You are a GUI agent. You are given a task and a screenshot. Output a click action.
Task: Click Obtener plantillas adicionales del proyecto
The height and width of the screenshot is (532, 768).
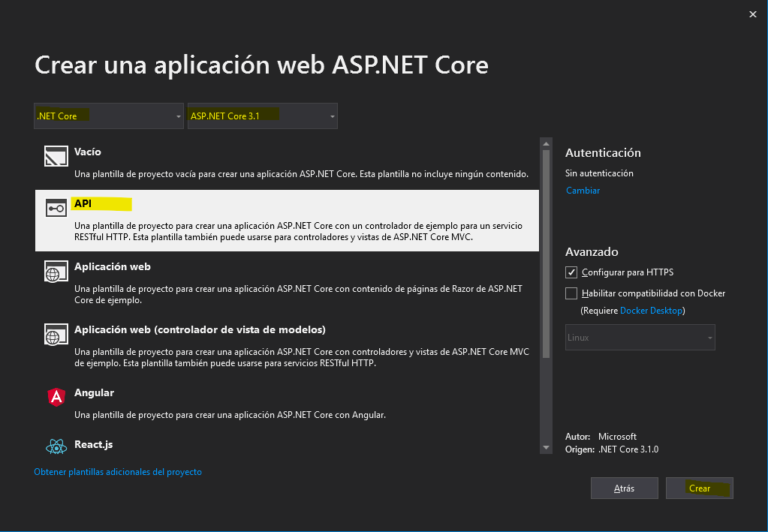click(x=118, y=471)
